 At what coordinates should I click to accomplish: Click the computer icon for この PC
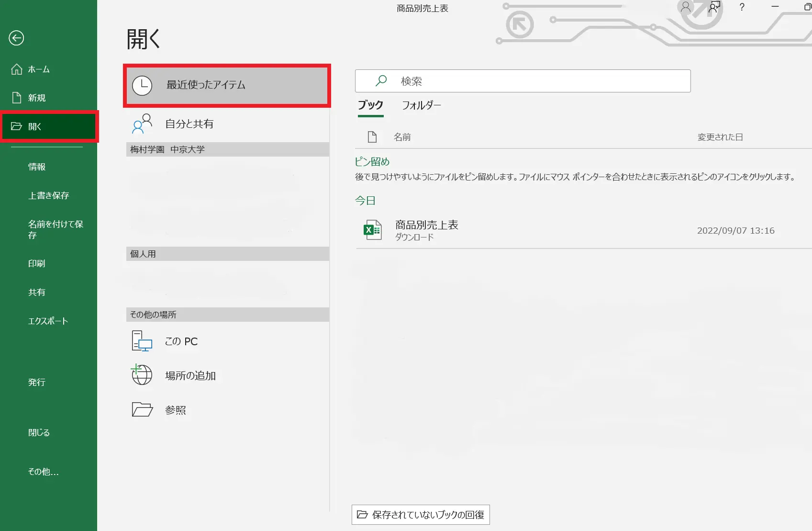(142, 341)
